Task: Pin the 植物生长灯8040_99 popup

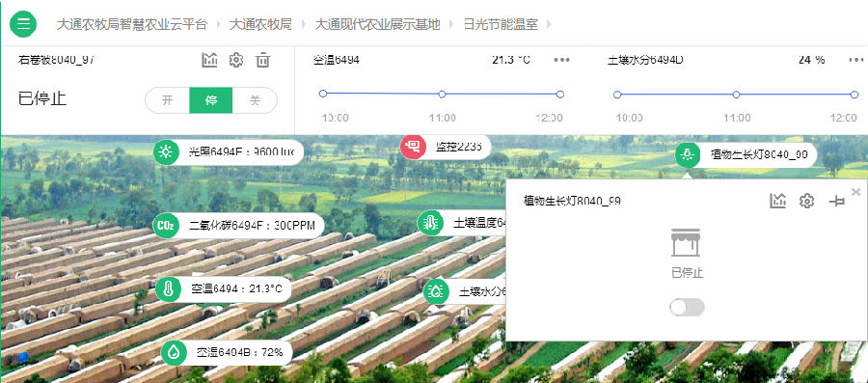Action: 836,202
